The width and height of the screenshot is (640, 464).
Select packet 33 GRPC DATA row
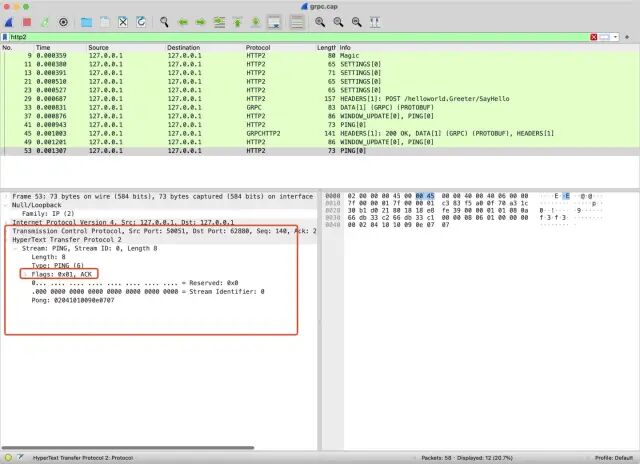point(320,107)
